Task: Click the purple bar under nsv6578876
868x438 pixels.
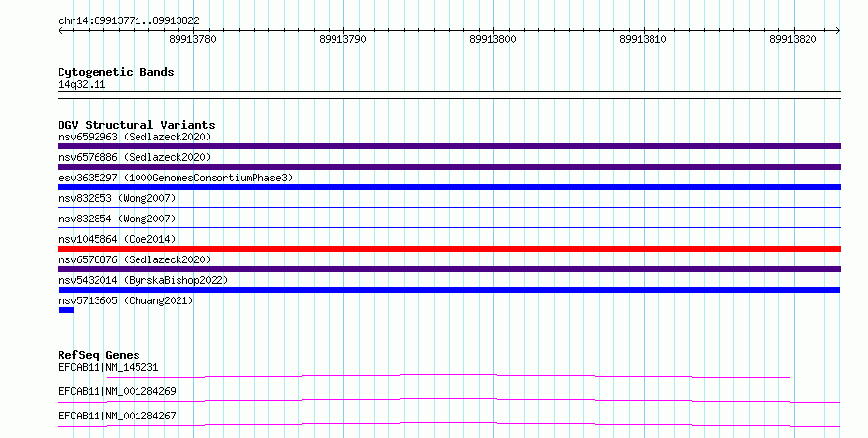Action: [x=449, y=269]
